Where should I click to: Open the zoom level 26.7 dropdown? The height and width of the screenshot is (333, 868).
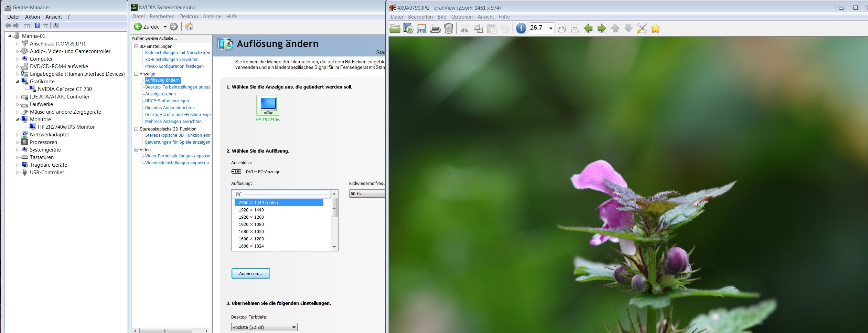coord(551,28)
